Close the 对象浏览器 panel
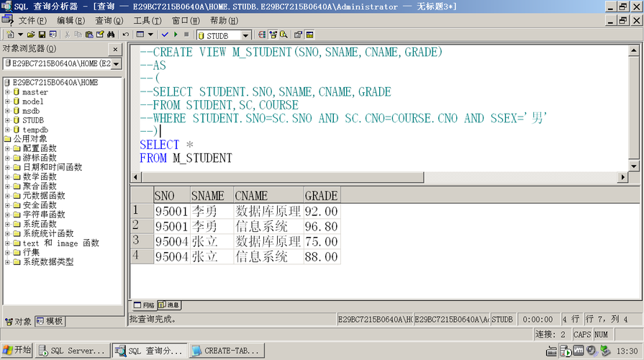This screenshot has width=644, height=360. pyautogui.click(x=115, y=49)
